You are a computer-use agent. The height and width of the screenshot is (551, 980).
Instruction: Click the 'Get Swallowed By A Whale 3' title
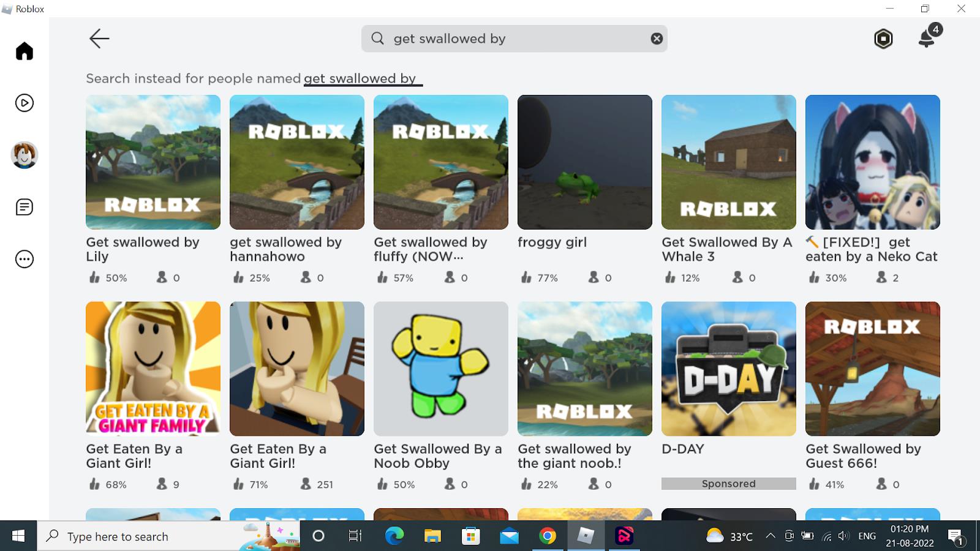pos(727,249)
